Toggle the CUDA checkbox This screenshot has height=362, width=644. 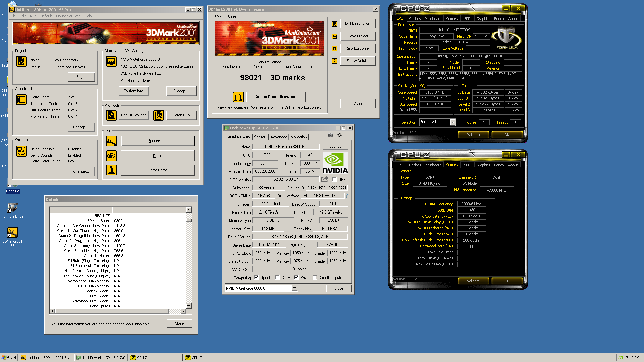click(x=277, y=278)
